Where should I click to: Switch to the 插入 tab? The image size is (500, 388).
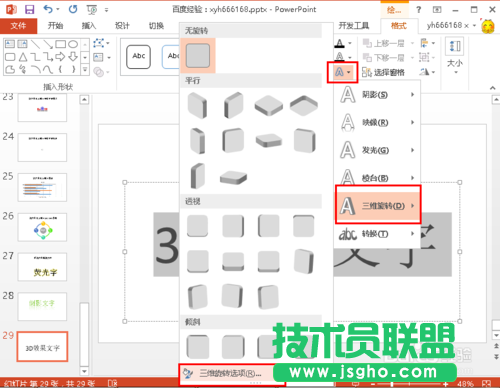(x=89, y=26)
